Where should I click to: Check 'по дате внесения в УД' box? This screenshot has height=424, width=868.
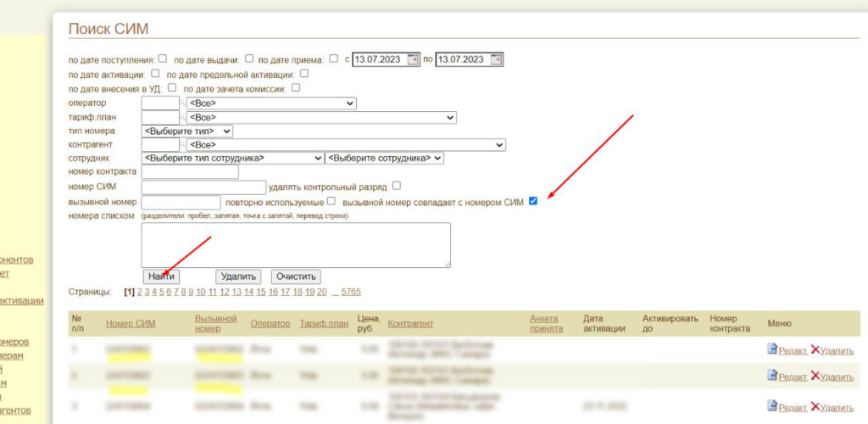(172, 87)
